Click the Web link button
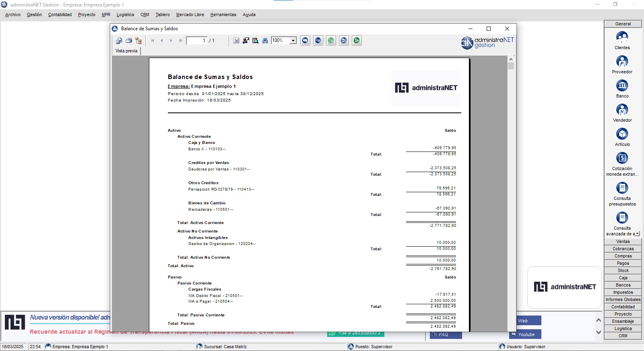Image resolution: width=644 pixels, height=351 pixels. click(x=529, y=321)
